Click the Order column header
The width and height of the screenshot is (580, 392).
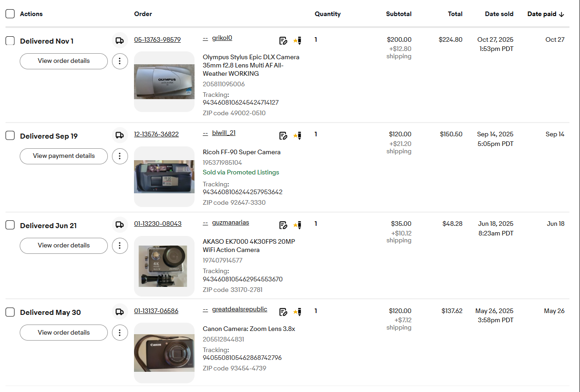click(143, 14)
